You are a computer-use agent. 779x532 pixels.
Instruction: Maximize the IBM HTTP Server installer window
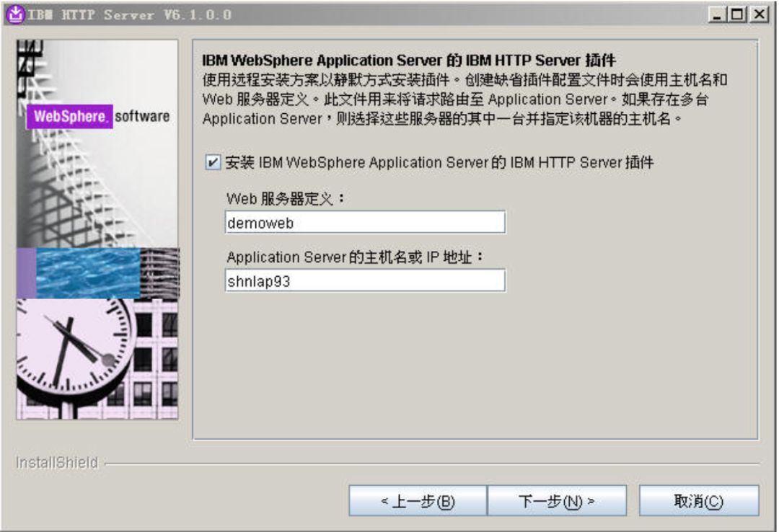point(738,14)
